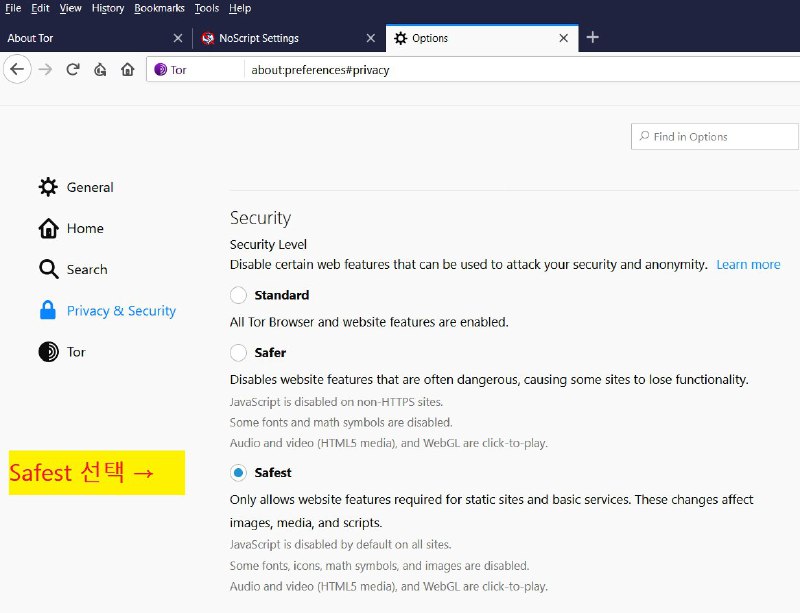
Task: Click the NoScript icon on the tab
Action: pyautogui.click(x=208, y=38)
